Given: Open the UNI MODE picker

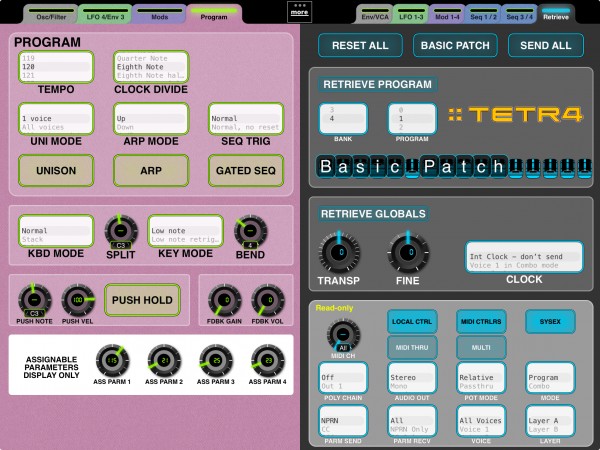Looking at the screenshot, I should (56, 119).
